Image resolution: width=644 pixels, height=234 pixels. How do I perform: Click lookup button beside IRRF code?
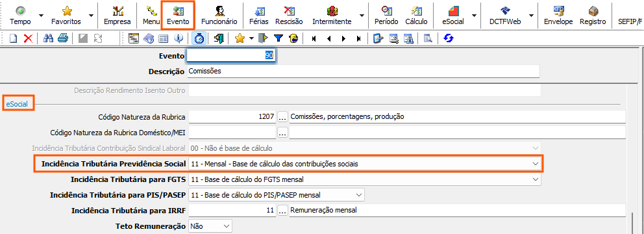tap(282, 211)
